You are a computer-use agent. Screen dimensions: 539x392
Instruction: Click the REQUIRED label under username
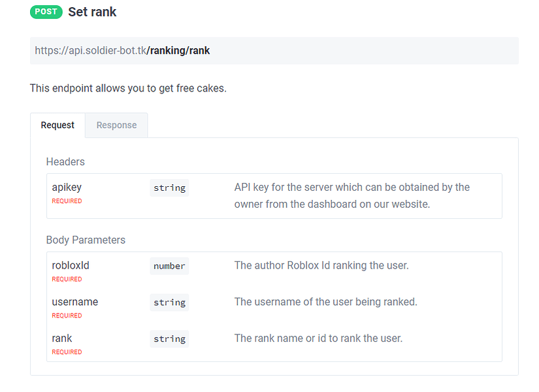[x=67, y=316]
